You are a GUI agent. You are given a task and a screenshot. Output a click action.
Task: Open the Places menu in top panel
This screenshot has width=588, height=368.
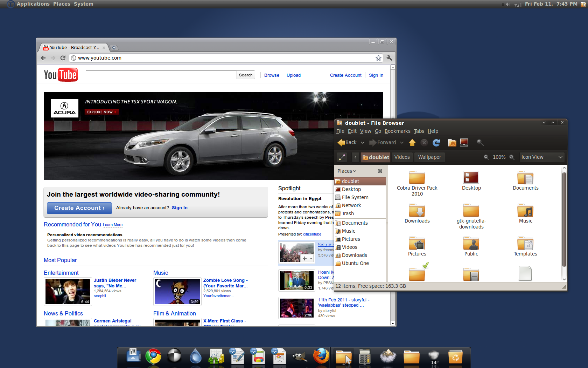point(62,4)
